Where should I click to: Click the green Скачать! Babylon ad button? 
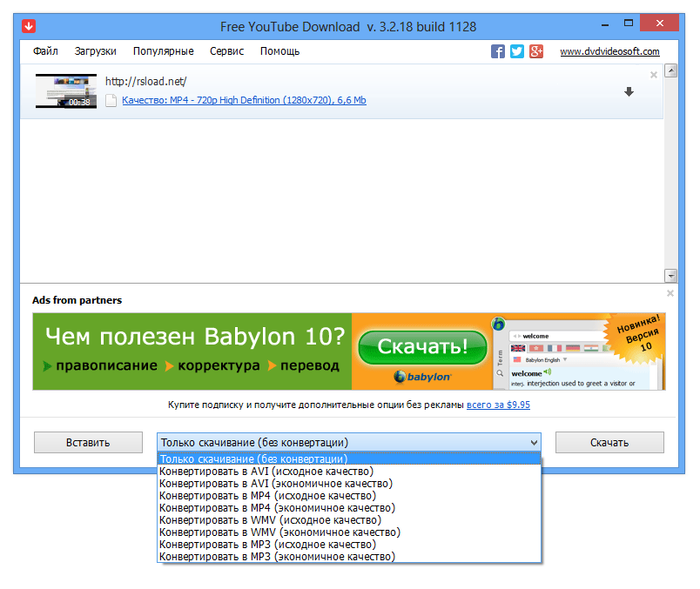pos(422,347)
